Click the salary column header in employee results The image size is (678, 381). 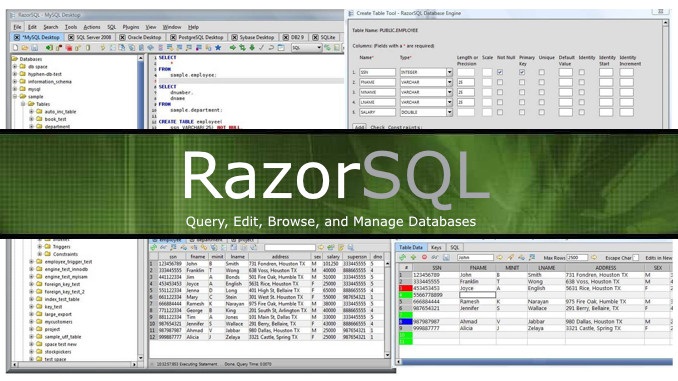pyautogui.click(x=333, y=256)
